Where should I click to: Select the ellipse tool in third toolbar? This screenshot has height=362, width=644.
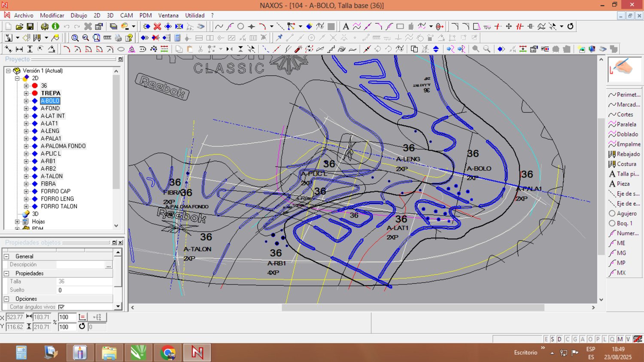[x=121, y=49]
